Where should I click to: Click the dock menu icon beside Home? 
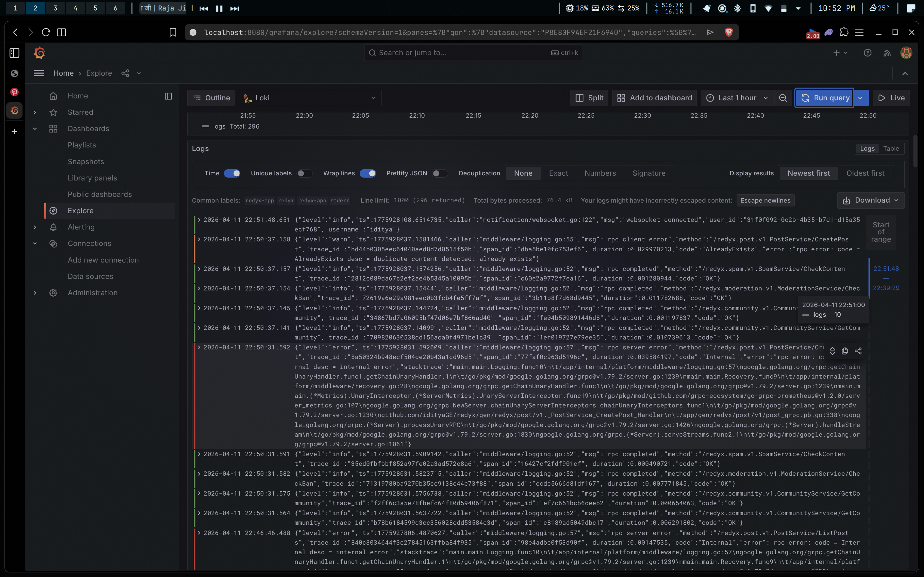point(168,96)
